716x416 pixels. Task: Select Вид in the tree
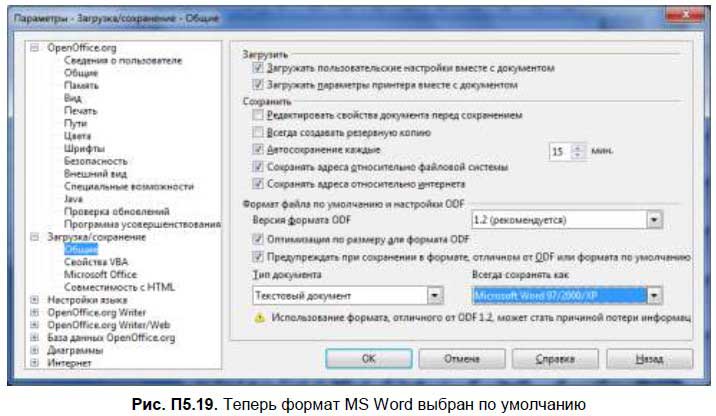tap(73, 98)
